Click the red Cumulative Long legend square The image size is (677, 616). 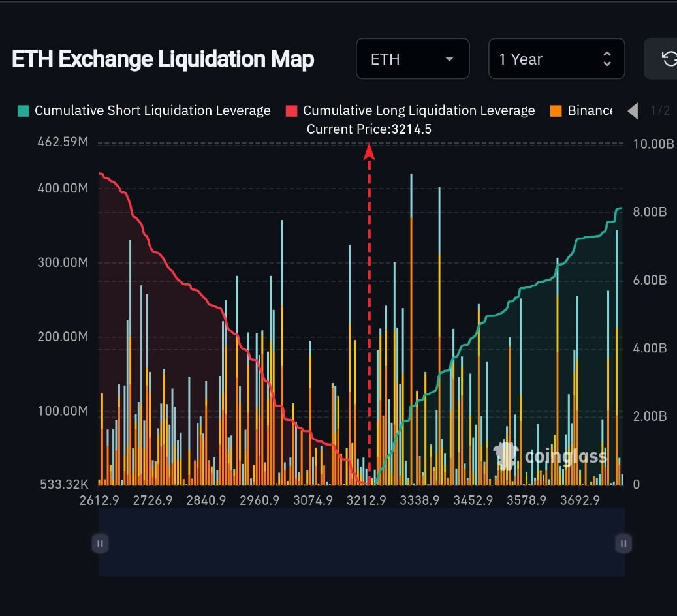tap(292, 111)
